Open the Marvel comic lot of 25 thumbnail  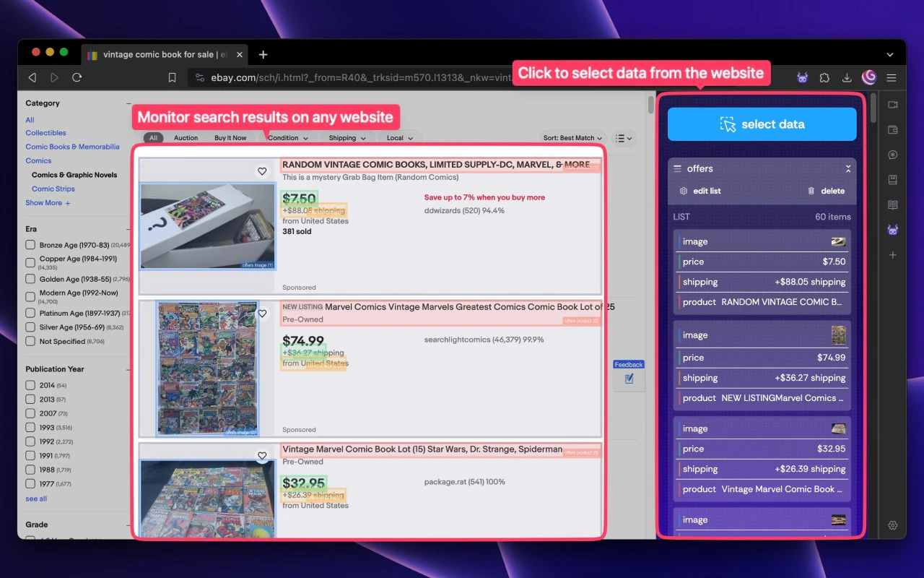207,368
